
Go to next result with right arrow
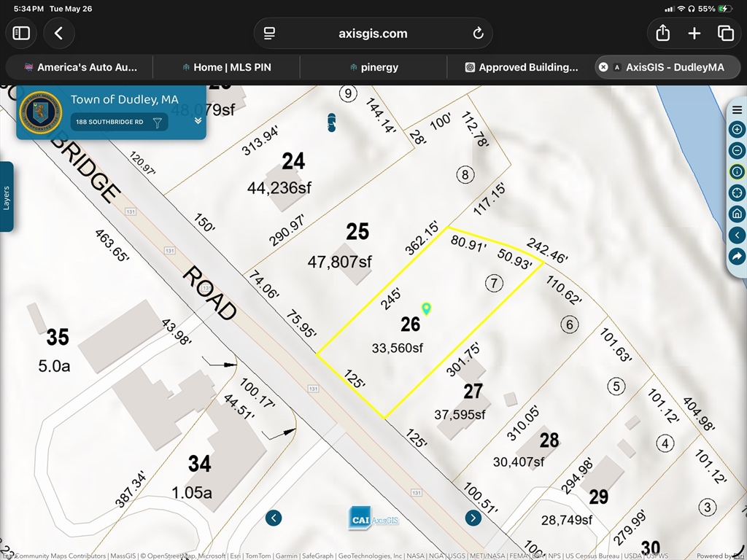pyautogui.click(x=473, y=518)
